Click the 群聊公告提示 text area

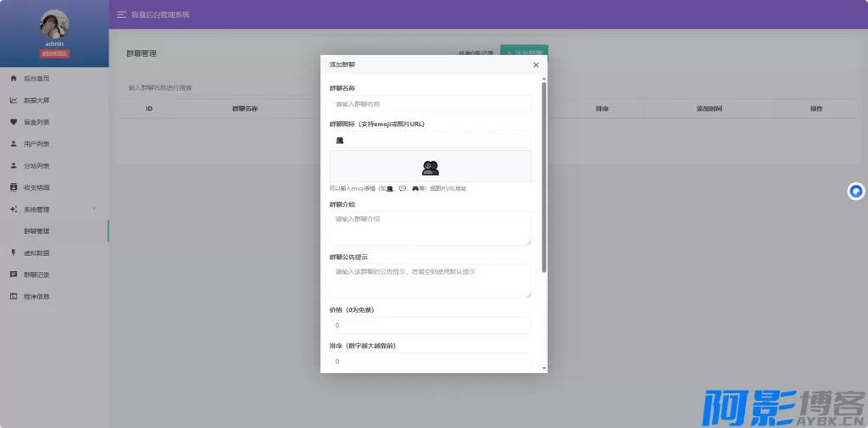(x=430, y=281)
